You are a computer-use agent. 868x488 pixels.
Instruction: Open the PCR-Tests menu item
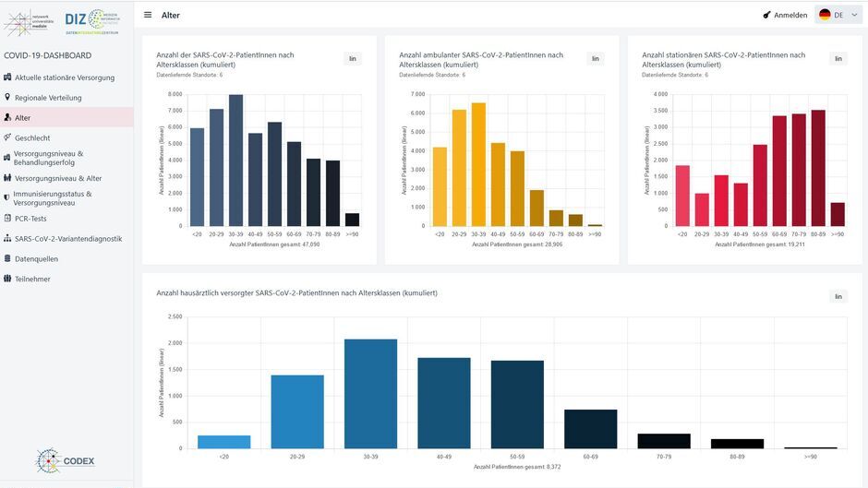tap(66, 219)
